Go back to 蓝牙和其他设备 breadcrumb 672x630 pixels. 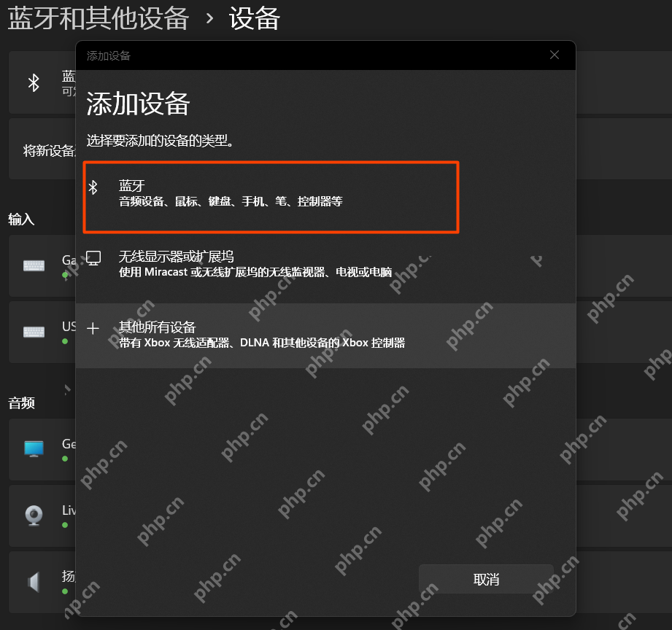(x=99, y=19)
